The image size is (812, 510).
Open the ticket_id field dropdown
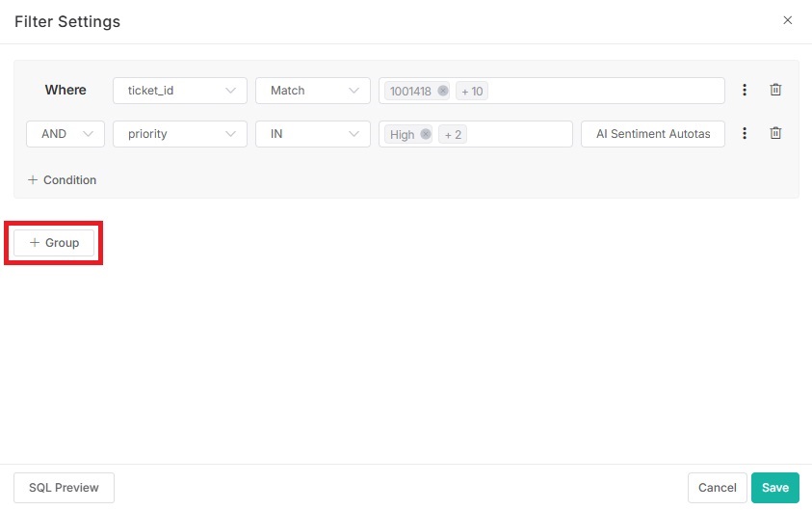tap(180, 91)
